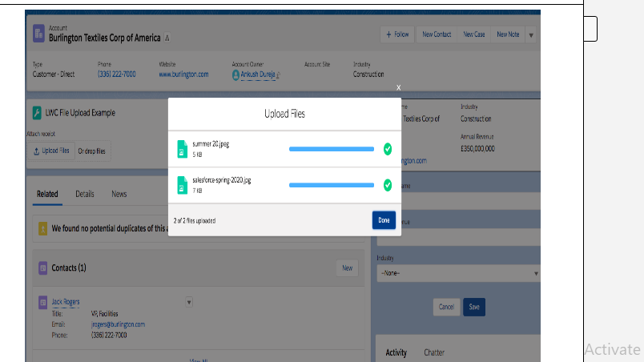Image resolution: width=644 pixels, height=362 pixels.
Task: Click the Follow button
Action: coord(397,35)
